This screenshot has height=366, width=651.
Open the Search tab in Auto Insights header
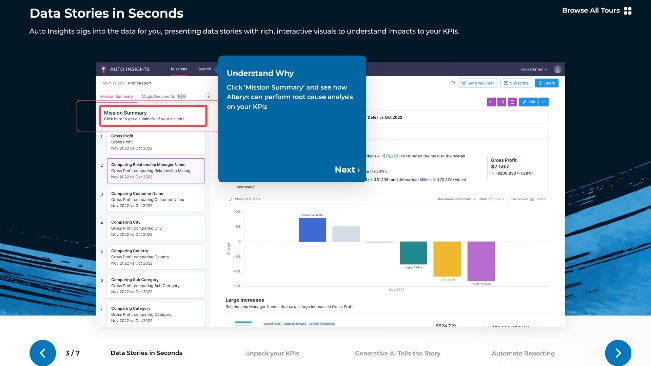click(x=204, y=69)
